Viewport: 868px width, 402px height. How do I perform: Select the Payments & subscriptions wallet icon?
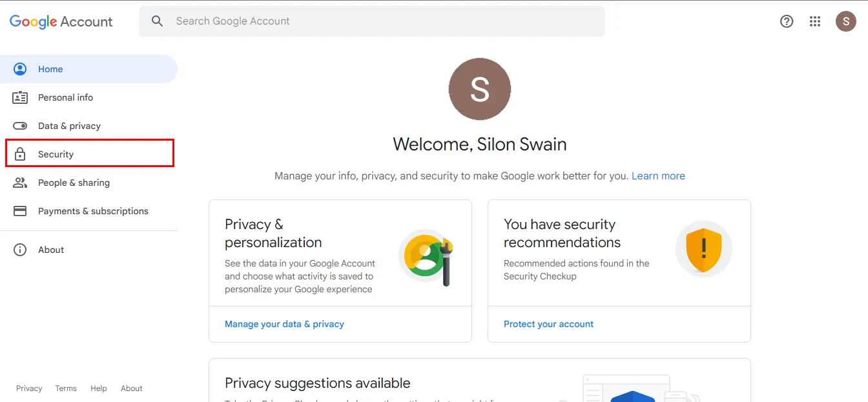click(20, 210)
